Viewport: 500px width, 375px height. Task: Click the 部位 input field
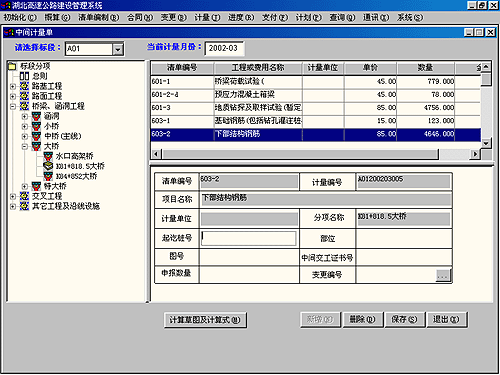(404, 238)
